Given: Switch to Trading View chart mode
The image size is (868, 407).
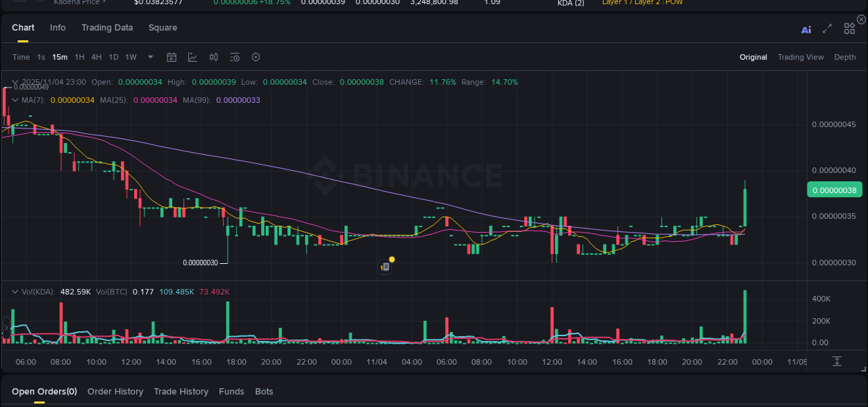Looking at the screenshot, I should [801, 57].
